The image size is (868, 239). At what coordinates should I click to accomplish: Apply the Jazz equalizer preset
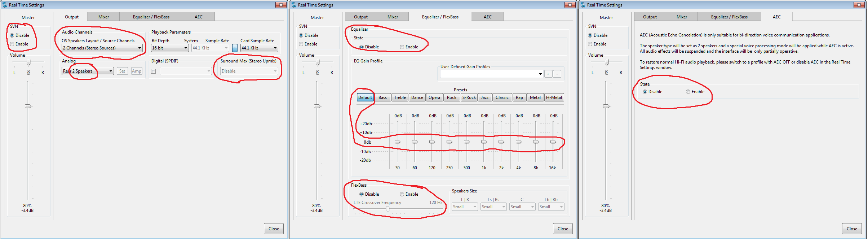[485, 97]
